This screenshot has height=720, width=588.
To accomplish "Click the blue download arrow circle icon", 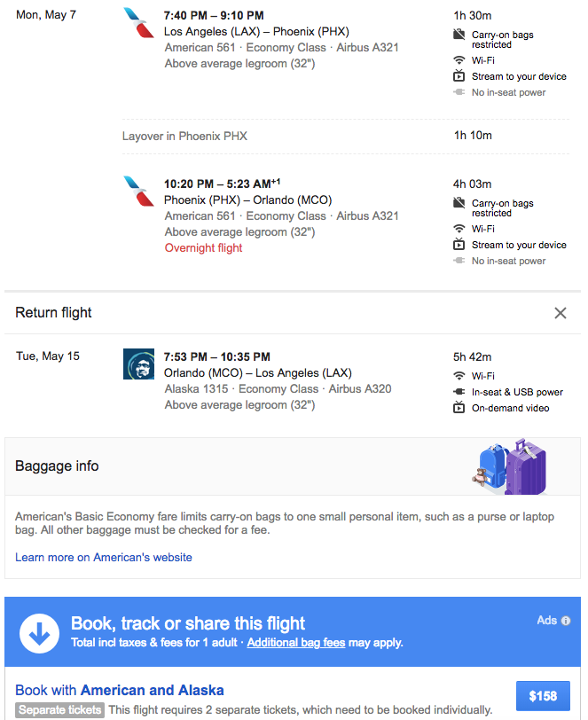I will [x=39, y=633].
